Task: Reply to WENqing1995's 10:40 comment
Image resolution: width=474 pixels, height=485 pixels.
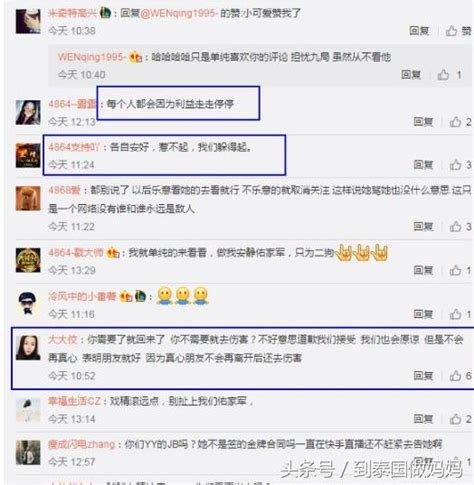Action: [x=411, y=75]
